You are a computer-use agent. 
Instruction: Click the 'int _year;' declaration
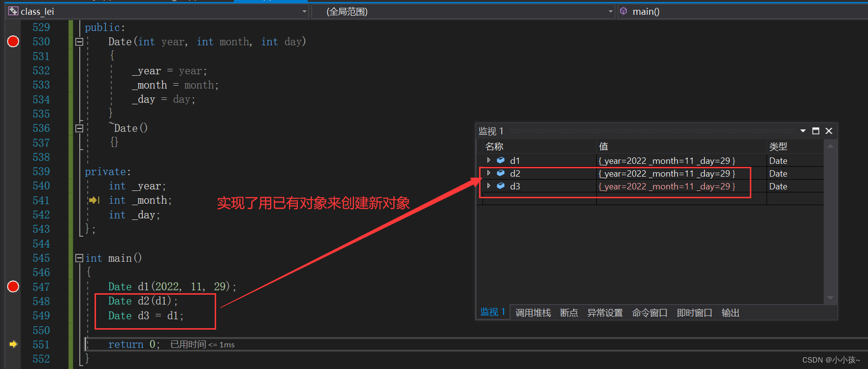(x=137, y=186)
